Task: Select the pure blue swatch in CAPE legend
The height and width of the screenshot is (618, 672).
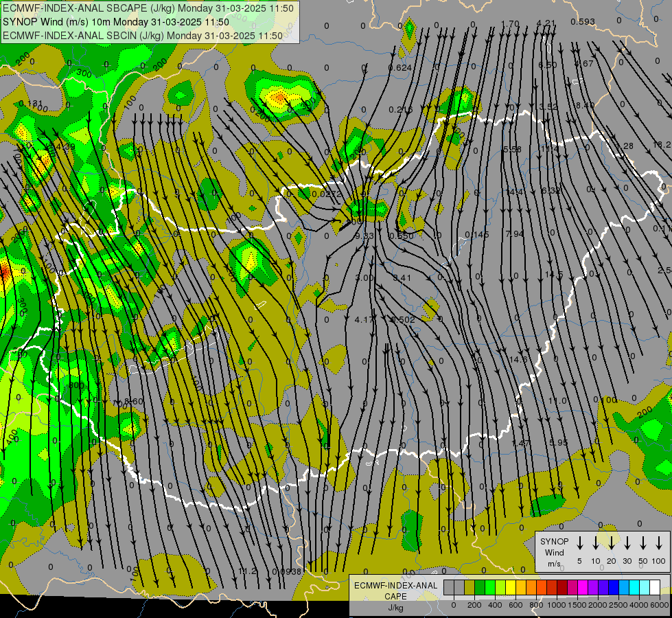Action: [613, 588]
